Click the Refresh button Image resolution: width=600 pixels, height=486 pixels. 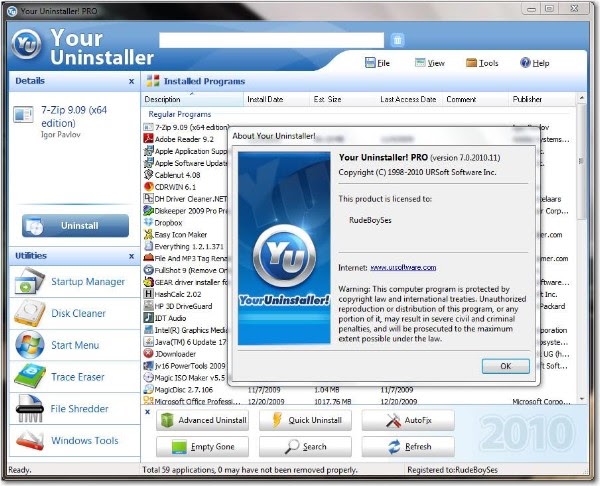pos(408,447)
